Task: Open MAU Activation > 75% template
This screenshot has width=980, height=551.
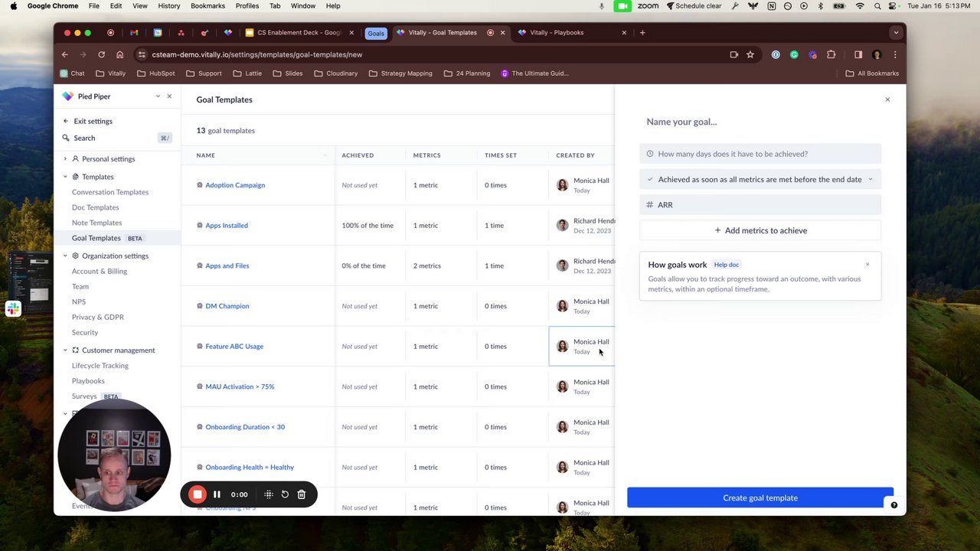Action: pyautogui.click(x=240, y=386)
